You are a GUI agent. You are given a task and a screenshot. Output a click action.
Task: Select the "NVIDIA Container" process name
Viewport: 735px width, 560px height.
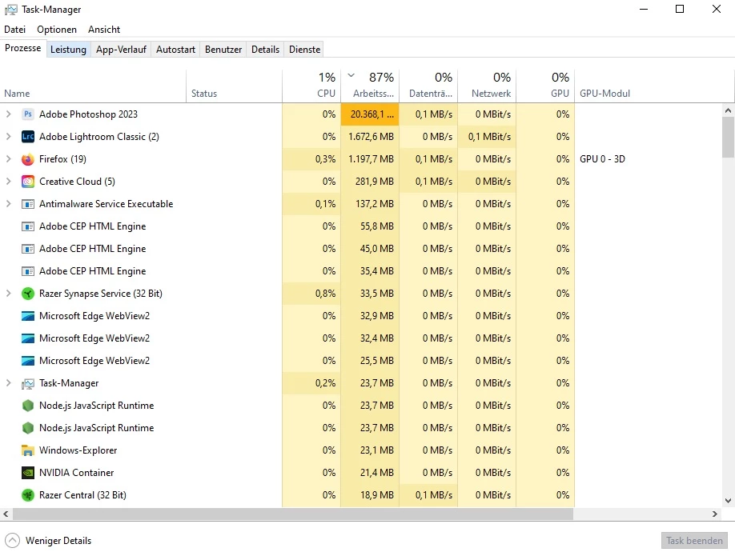76,473
